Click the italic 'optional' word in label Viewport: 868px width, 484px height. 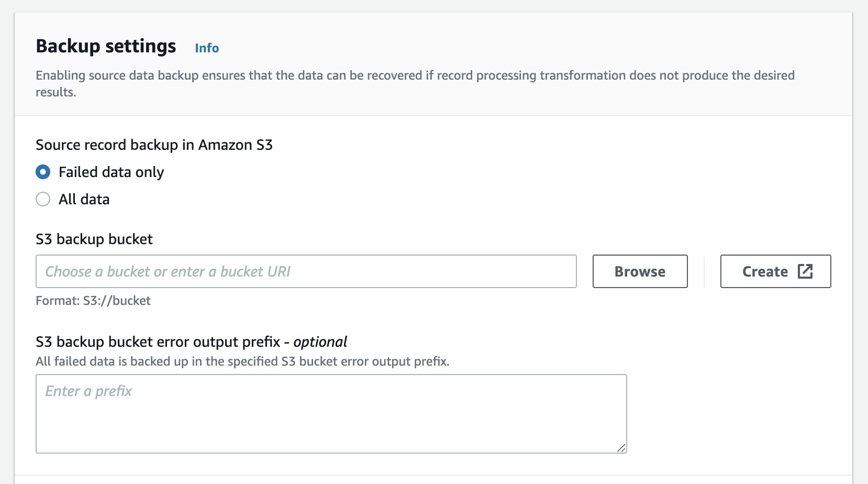pyautogui.click(x=320, y=342)
